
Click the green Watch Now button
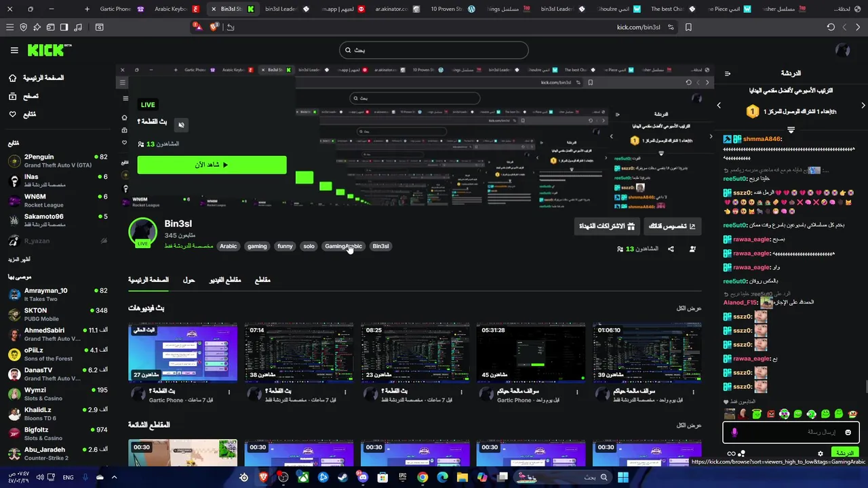212,165
